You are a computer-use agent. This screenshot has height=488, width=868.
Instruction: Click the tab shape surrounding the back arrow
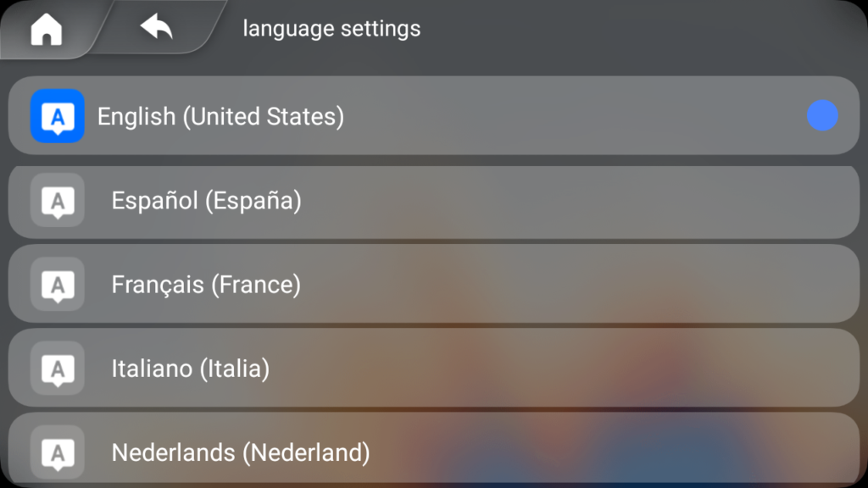pyautogui.click(x=158, y=27)
